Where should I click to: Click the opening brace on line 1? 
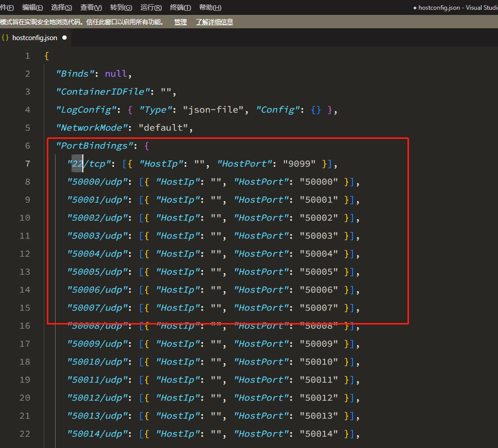(47, 56)
